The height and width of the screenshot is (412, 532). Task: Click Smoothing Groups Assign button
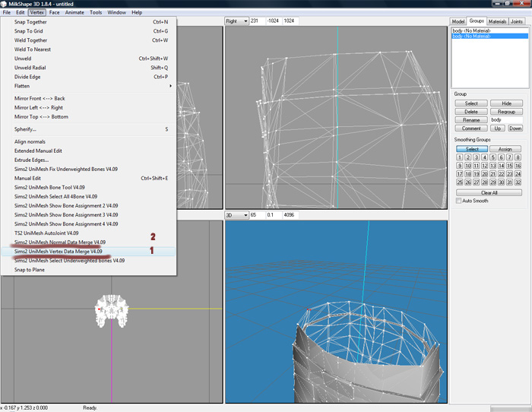(505, 149)
